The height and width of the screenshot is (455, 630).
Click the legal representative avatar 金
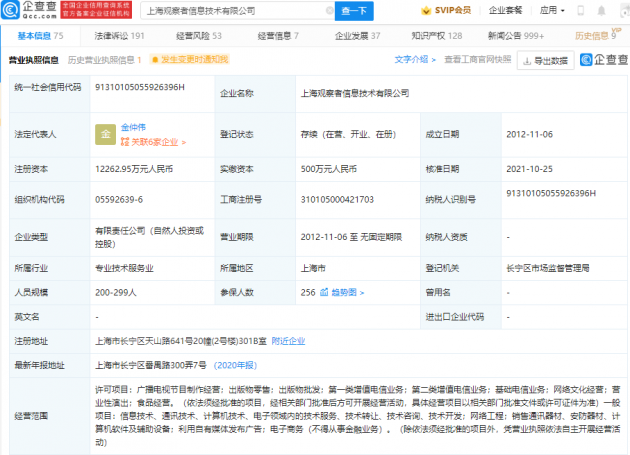click(x=104, y=134)
